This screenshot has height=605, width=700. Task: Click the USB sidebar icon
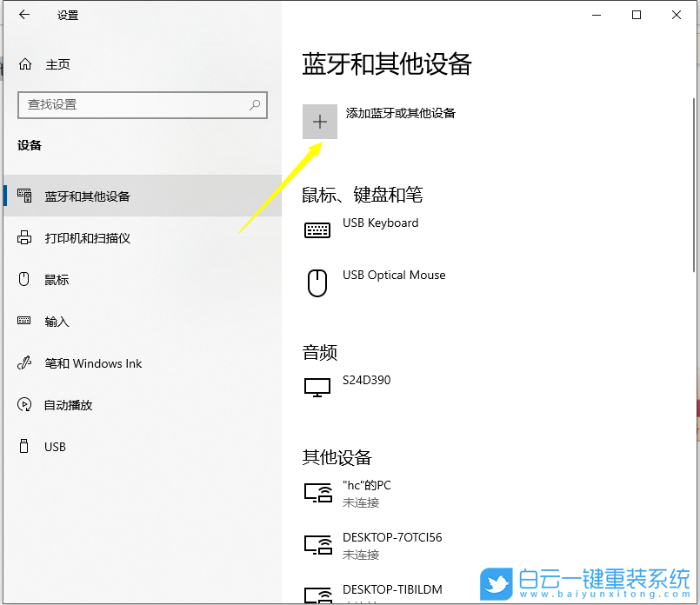click(x=23, y=447)
